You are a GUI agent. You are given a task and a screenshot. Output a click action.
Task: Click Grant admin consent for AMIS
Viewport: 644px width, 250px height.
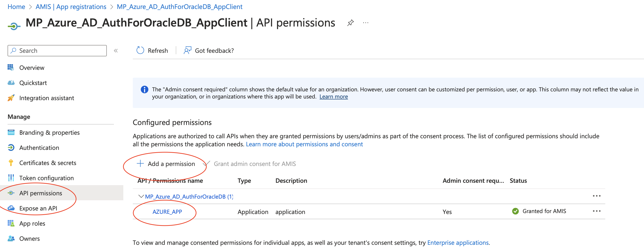tap(254, 164)
